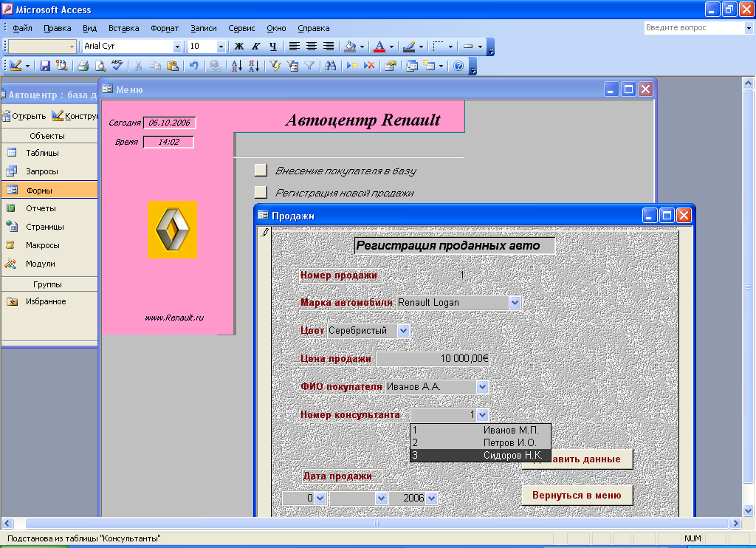The height and width of the screenshot is (548, 756).
Task: Open the Вставка menu
Action: point(123,28)
